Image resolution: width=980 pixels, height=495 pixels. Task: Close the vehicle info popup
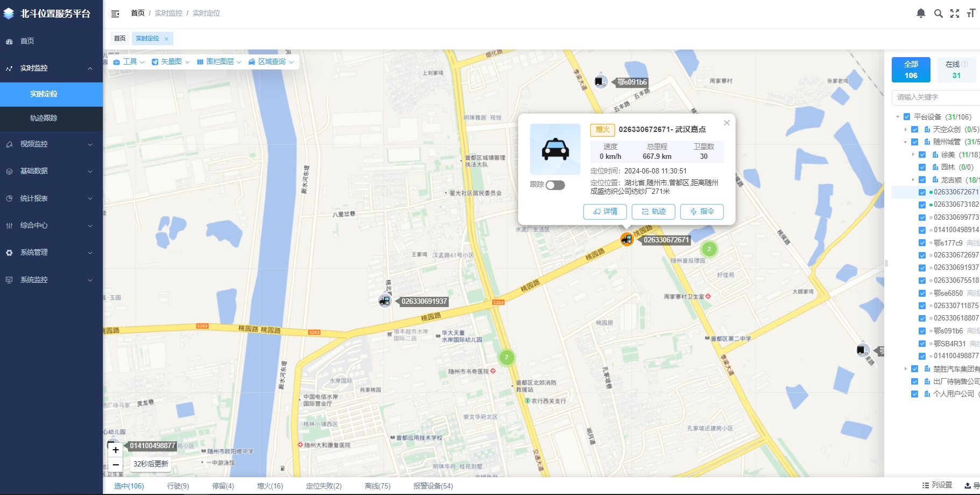727,123
